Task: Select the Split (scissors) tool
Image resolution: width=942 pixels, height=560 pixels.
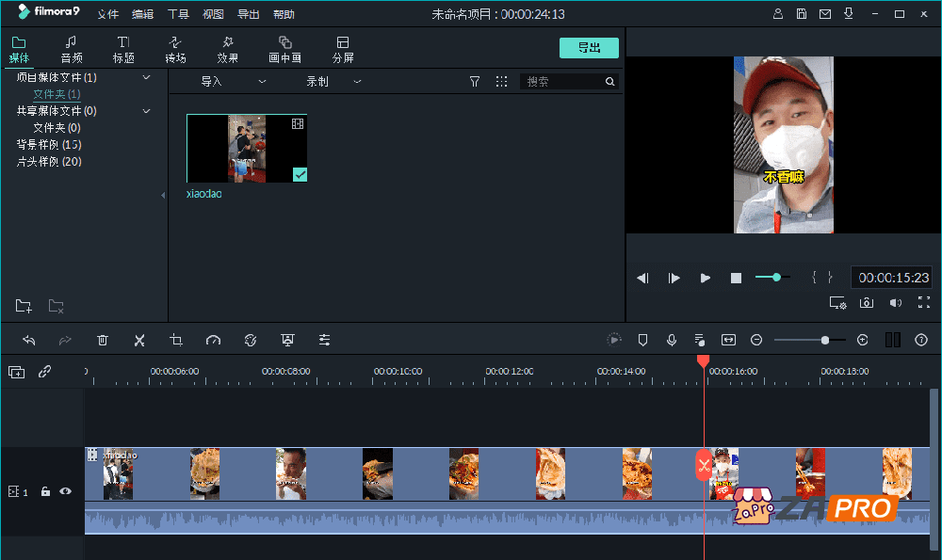Action: tap(139, 340)
